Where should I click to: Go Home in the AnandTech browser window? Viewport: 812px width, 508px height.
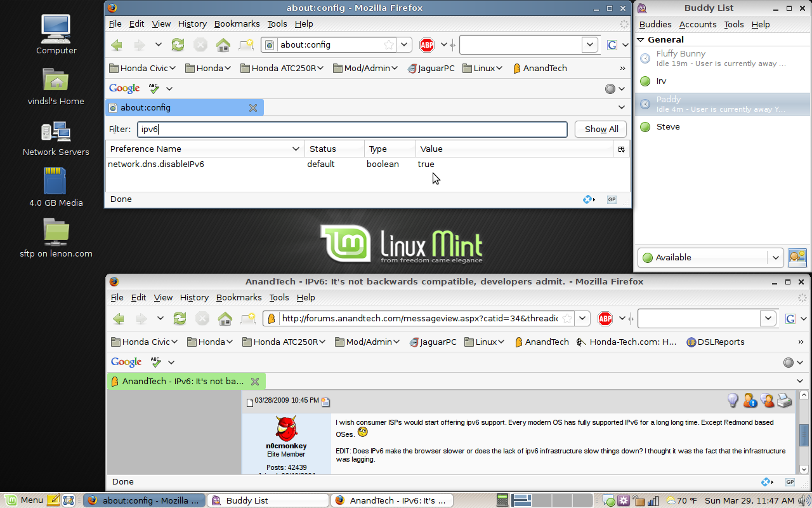(225, 319)
